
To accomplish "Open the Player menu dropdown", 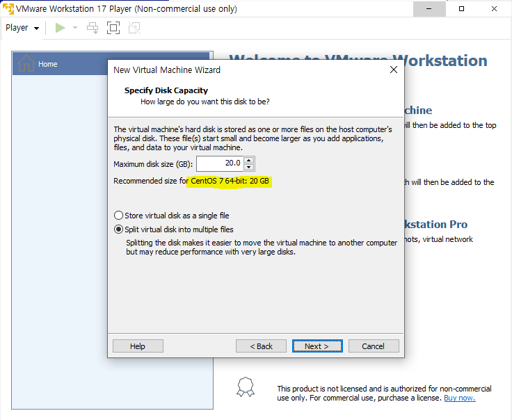I will point(22,28).
